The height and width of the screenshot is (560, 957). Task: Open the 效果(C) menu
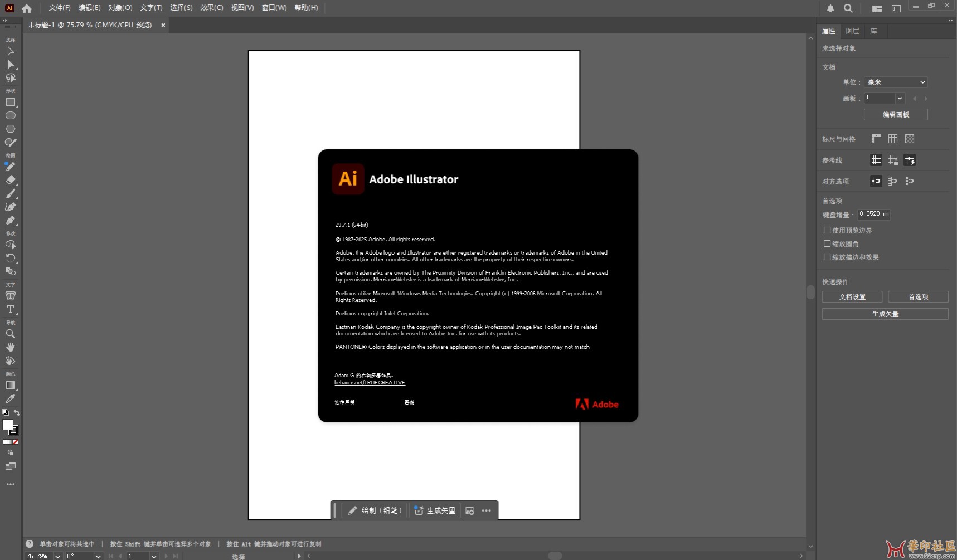pyautogui.click(x=211, y=8)
